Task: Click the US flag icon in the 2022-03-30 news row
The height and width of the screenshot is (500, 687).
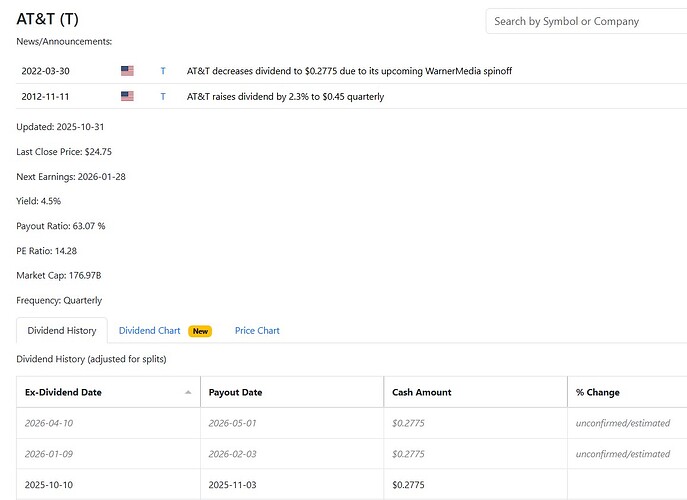Action: [127, 71]
